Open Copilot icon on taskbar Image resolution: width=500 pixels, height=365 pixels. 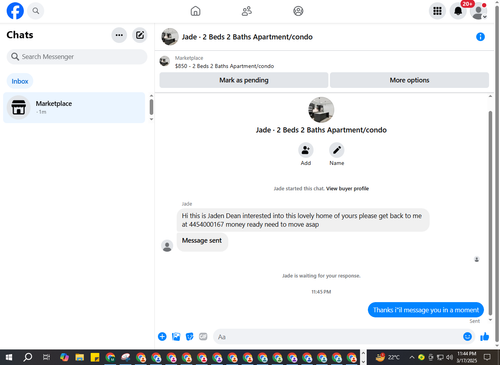pyautogui.click(x=64, y=357)
